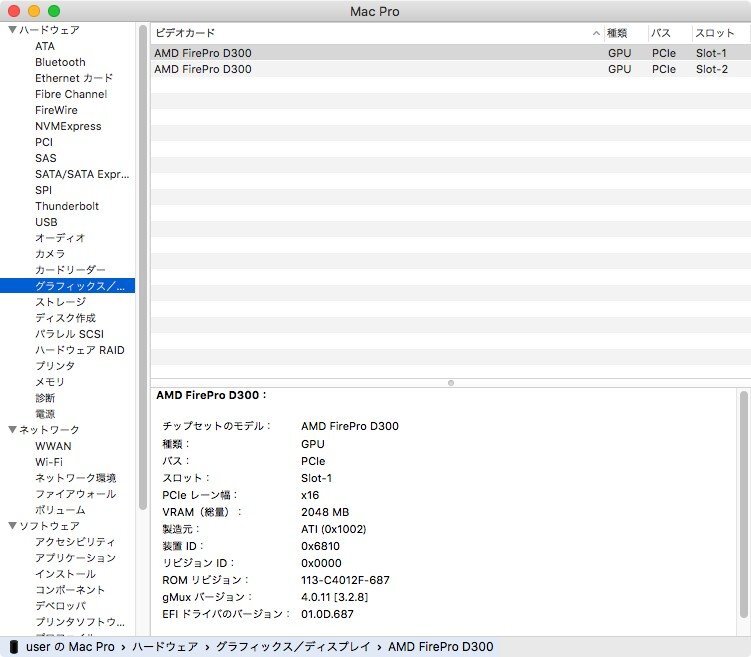Open NVMExpress in the sidebar
This screenshot has width=751, height=657.
click(68, 126)
